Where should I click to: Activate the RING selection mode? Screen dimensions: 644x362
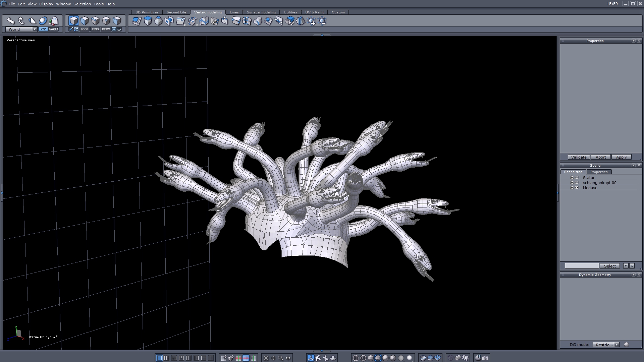pos(95,29)
